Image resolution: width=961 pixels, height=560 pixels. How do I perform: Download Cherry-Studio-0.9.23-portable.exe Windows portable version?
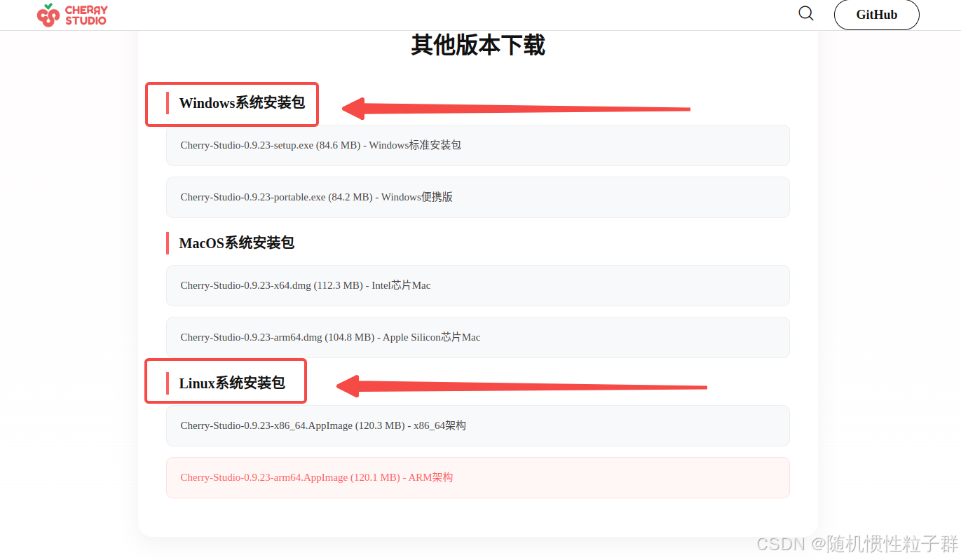click(477, 197)
